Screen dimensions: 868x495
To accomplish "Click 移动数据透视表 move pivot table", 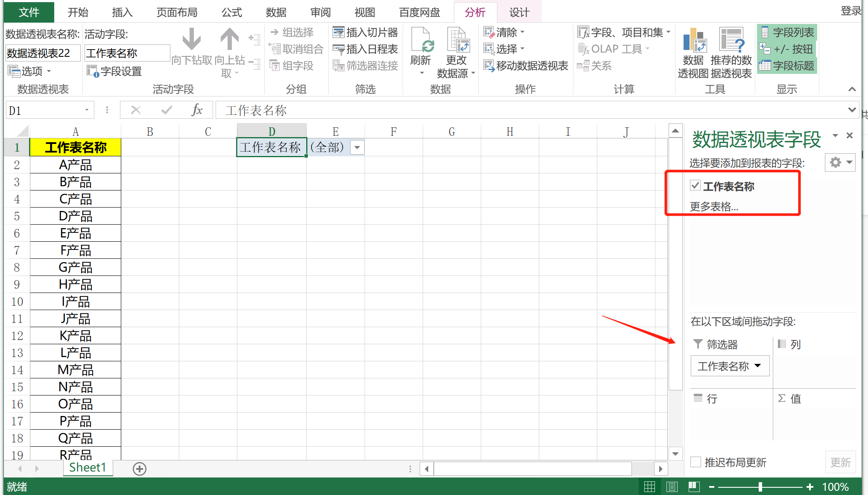I will [x=526, y=66].
